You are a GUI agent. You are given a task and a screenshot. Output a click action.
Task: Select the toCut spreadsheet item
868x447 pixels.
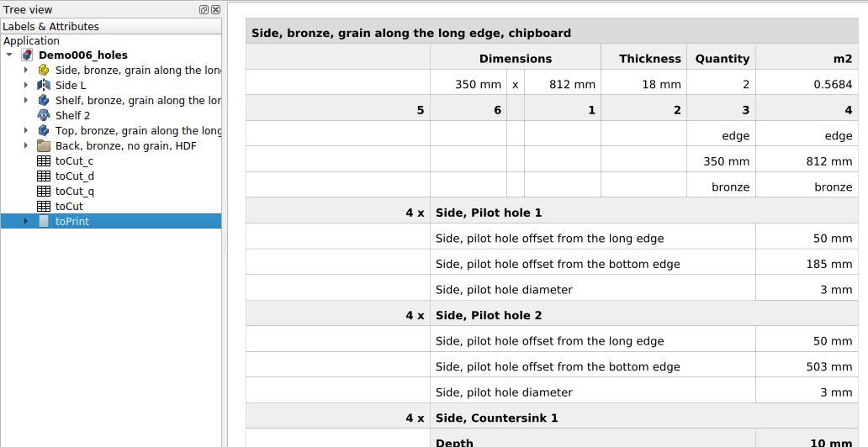click(x=69, y=207)
